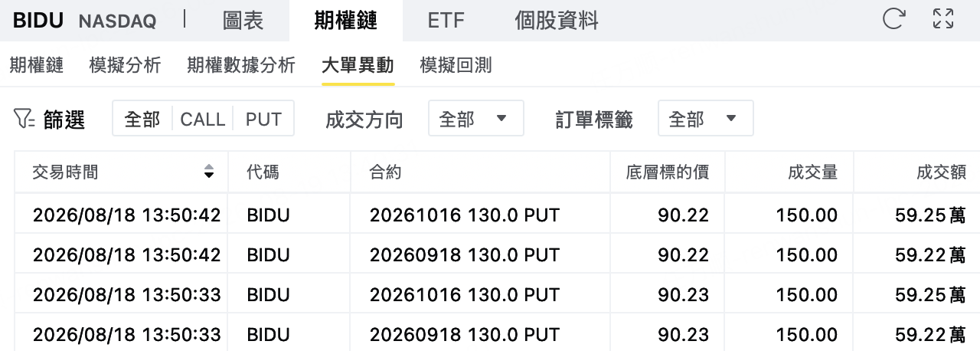The height and width of the screenshot is (351, 980).
Task: Select the 大單異動 sub-tab
Action: tap(358, 65)
